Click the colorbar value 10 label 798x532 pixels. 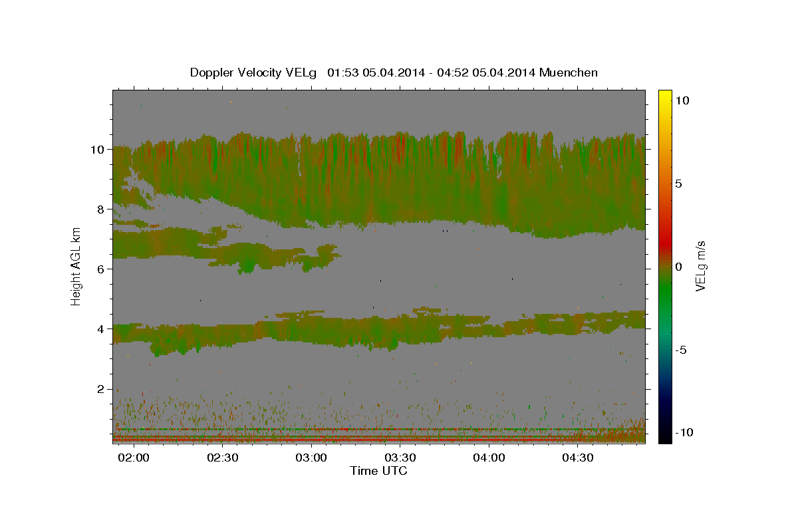[682, 100]
